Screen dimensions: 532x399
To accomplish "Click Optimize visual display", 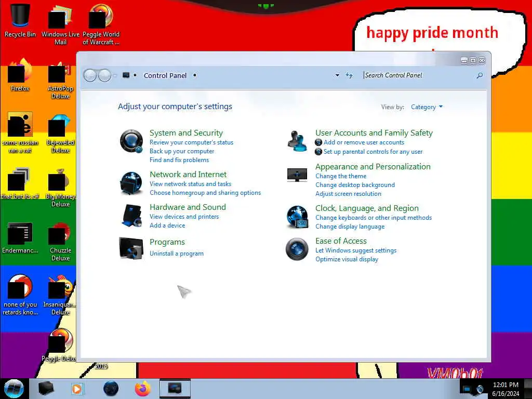I will 347,259.
